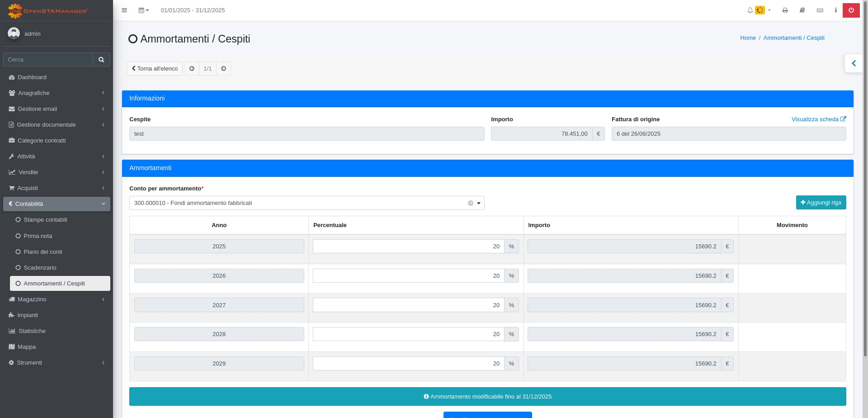The height and width of the screenshot is (418, 868).
Task: Click the printer icon in top bar
Action: click(x=785, y=10)
